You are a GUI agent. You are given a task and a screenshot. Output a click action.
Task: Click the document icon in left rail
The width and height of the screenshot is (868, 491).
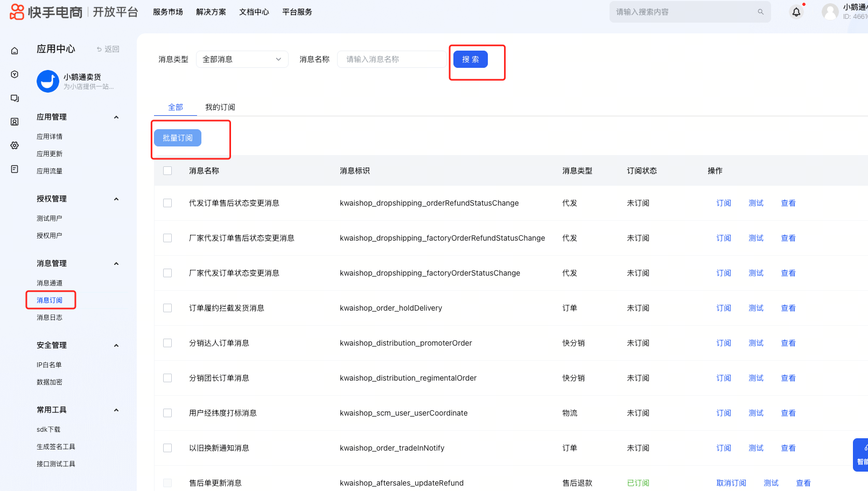click(15, 169)
